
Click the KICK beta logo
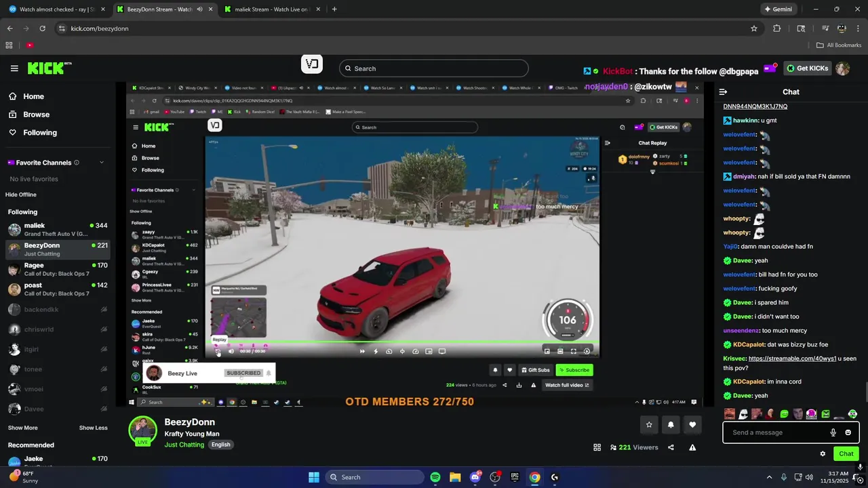50,68
